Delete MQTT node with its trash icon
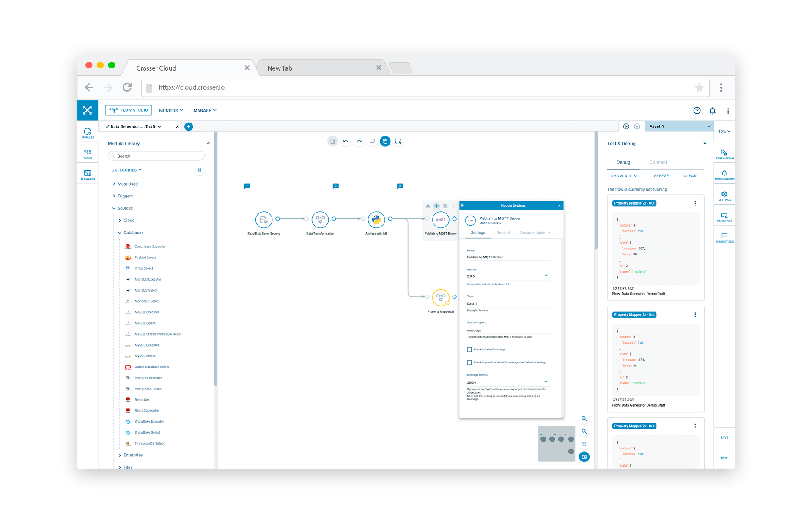The width and height of the screenshot is (812, 524). (445, 206)
